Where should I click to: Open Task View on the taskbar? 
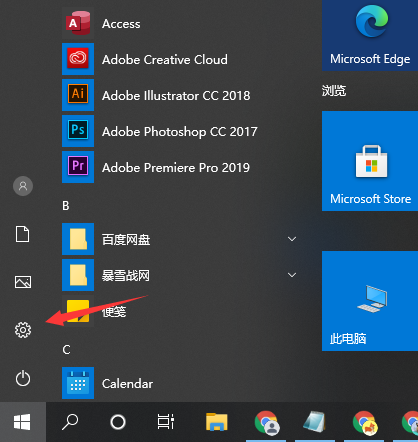click(166, 422)
